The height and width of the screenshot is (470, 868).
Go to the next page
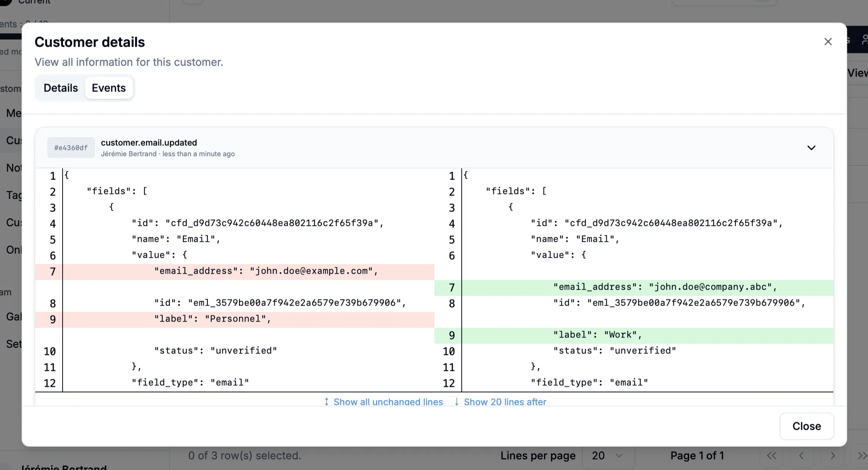pyautogui.click(x=833, y=456)
